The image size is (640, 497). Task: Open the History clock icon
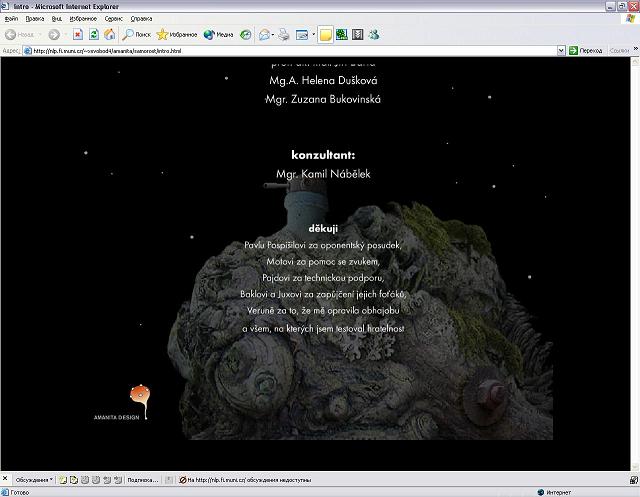point(245,35)
